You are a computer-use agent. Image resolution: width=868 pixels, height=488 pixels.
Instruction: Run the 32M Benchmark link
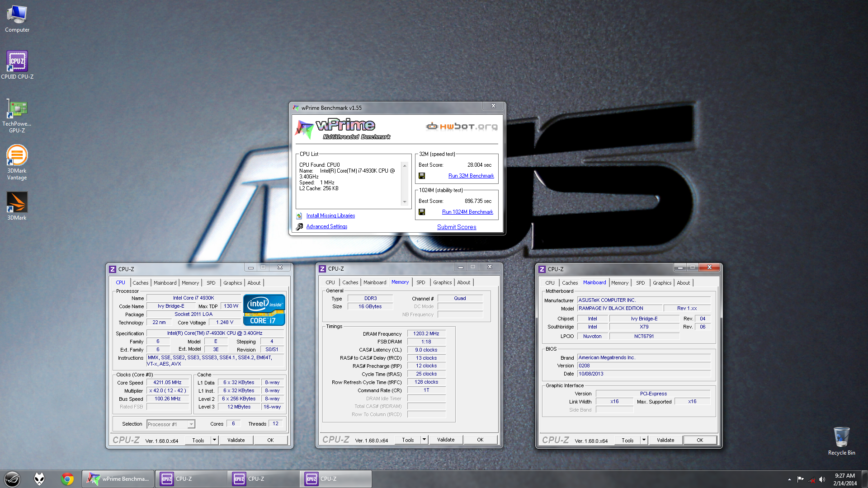pyautogui.click(x=471, y=176)
